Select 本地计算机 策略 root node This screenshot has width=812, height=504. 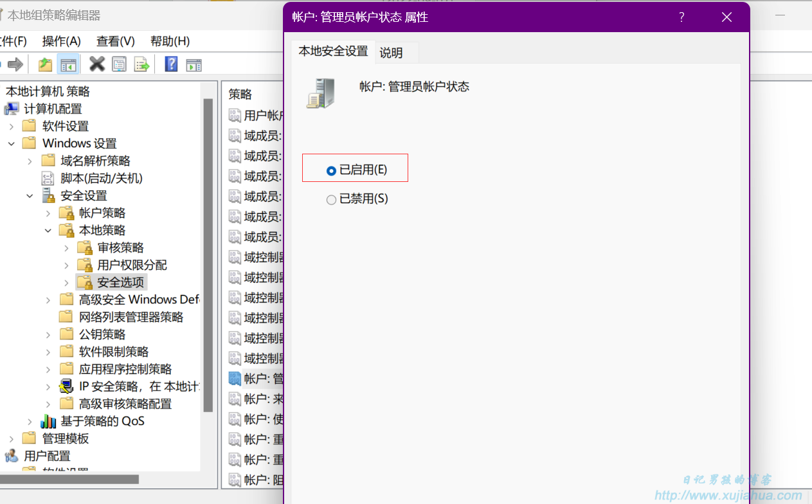click(48, 91)
